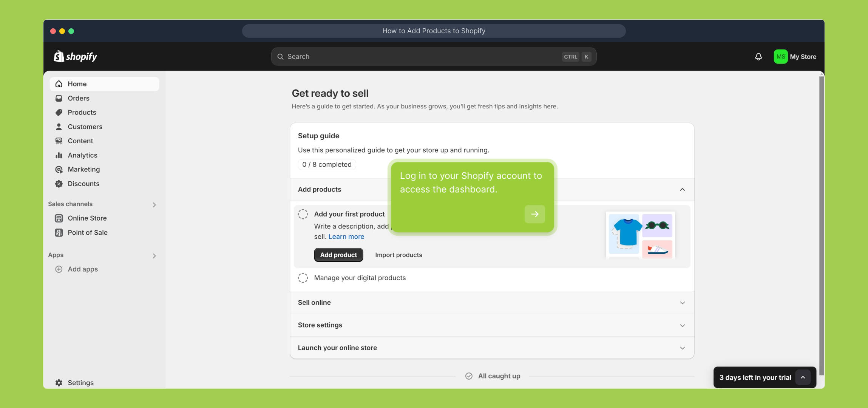Viewport: 868px width, 408px height.
Task: Collapse the Add products section
Action: (x=682, y=190)
